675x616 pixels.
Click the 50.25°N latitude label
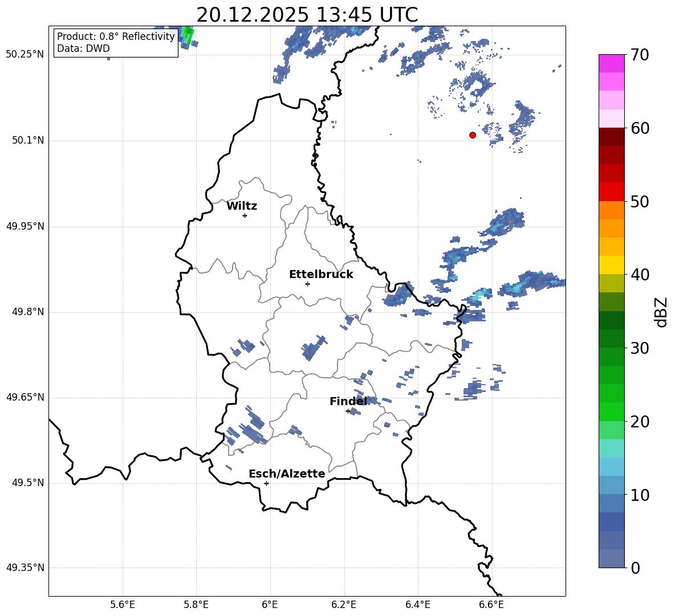click(x=25, y=55)
